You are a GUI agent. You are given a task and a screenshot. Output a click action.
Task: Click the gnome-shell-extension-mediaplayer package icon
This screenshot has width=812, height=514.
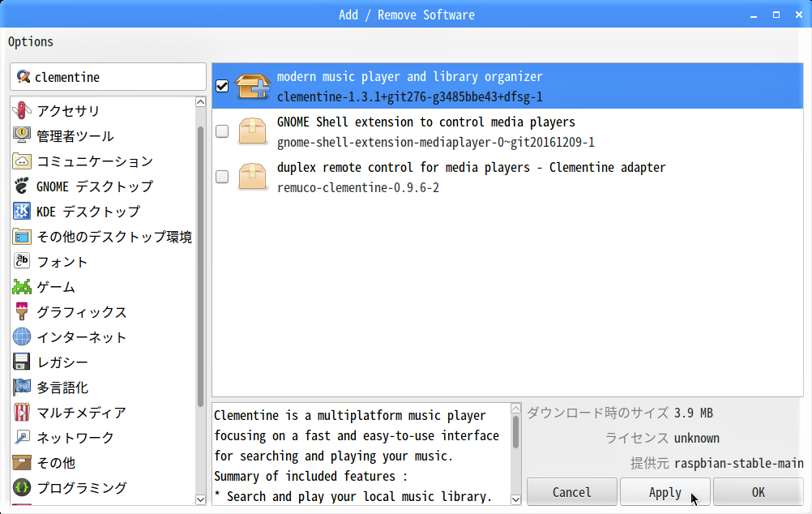click(x=252, y=131)
